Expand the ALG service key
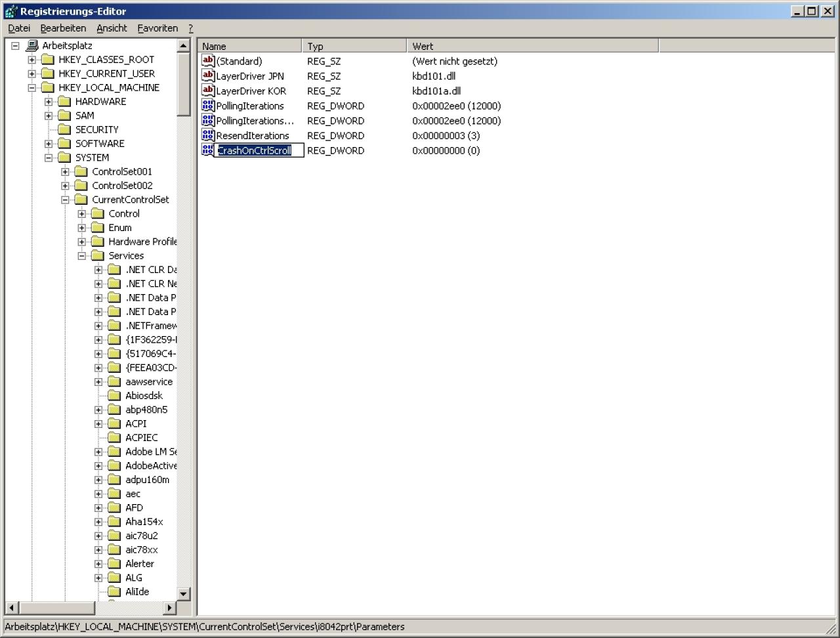This screenshot has width=840, height=638. point(98,578)
